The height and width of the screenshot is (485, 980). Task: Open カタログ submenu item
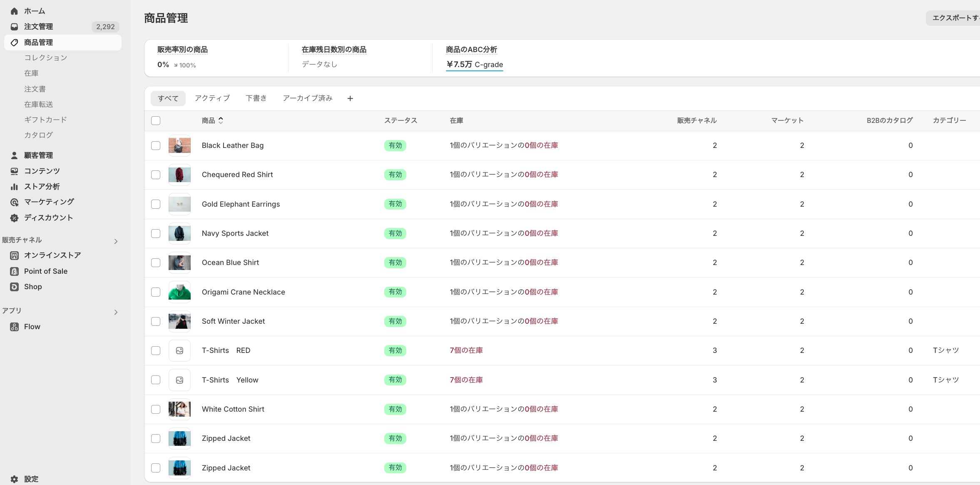(38, 135)
